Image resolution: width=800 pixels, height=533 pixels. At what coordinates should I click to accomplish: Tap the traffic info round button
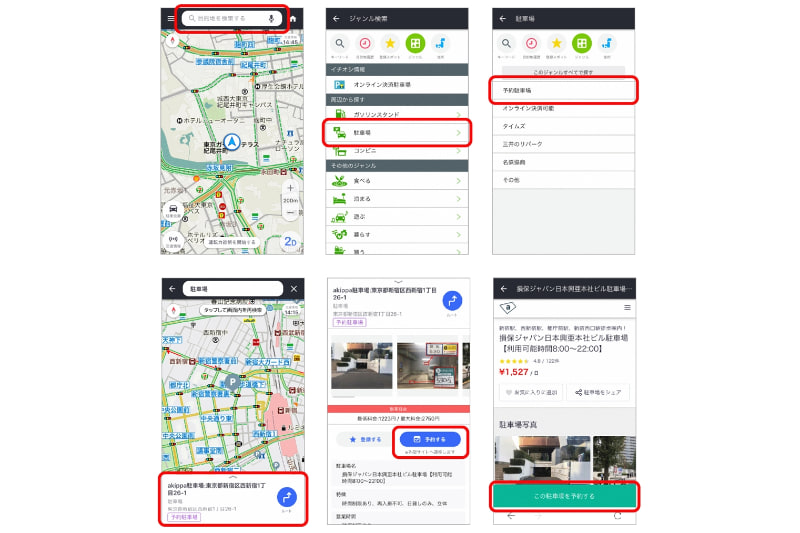click(173, 240)
